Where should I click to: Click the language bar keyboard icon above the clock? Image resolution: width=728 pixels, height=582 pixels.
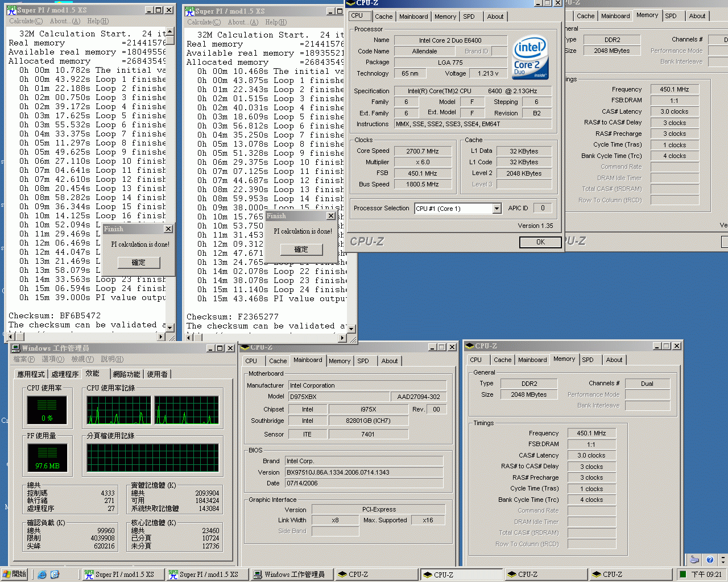point(694,560)
